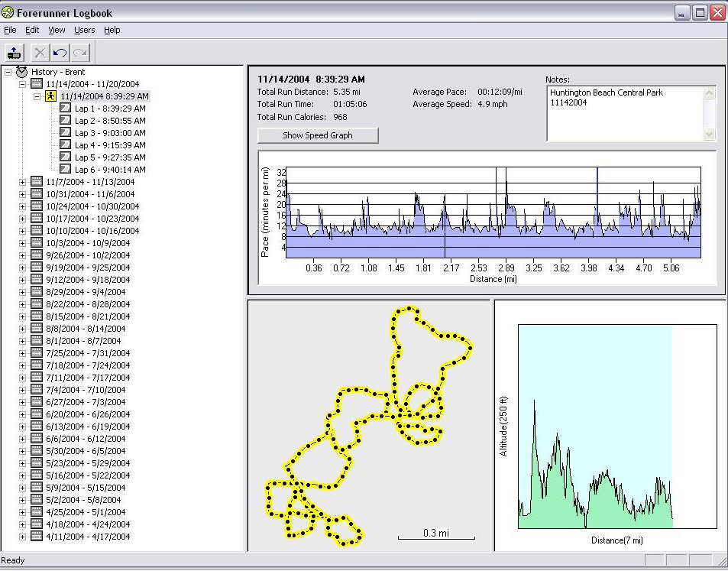The image size is (728, 571).
Task: Select the 5/30/2004 - 6/5/2004 week label
Action: pos(86,451)
